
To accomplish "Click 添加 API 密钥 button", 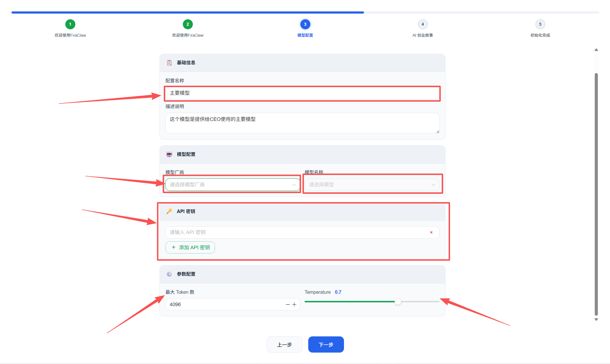I will (x=190, y=247).
